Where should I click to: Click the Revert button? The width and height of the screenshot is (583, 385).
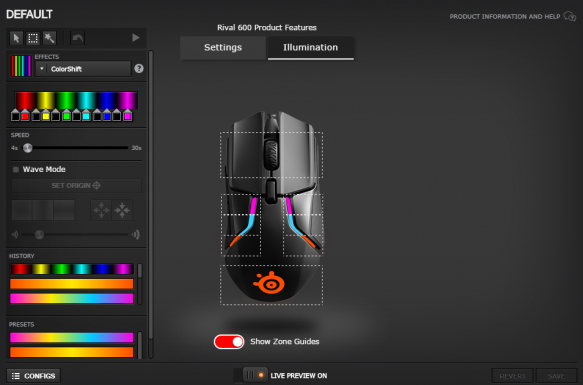pos(512,376)
